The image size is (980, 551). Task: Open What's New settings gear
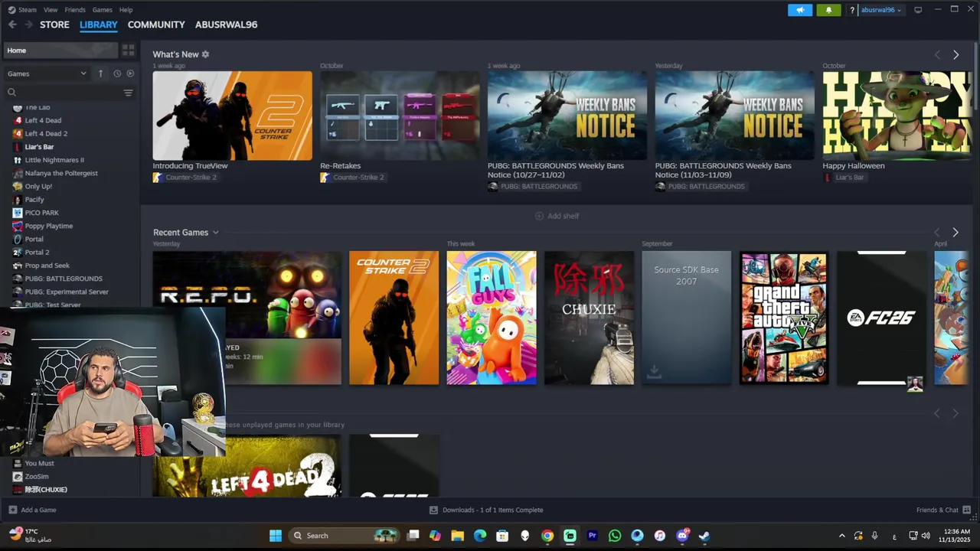click(205, 54)
